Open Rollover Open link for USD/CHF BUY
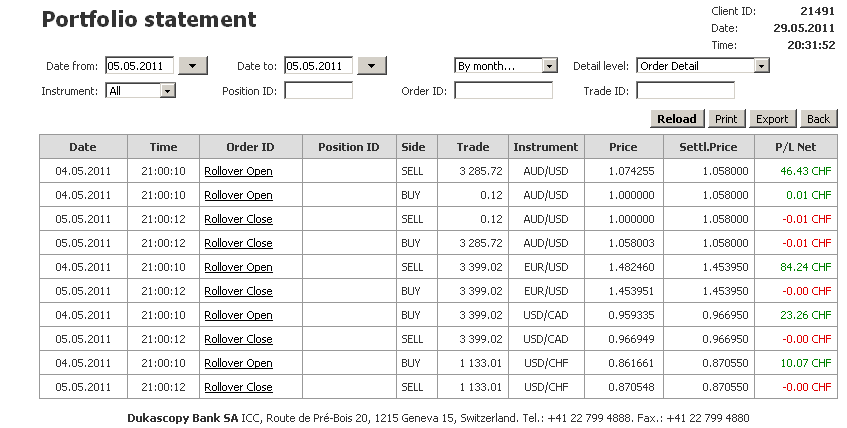Image resolution: width=847 pixels, height=428 pixels. pos(238,363)
